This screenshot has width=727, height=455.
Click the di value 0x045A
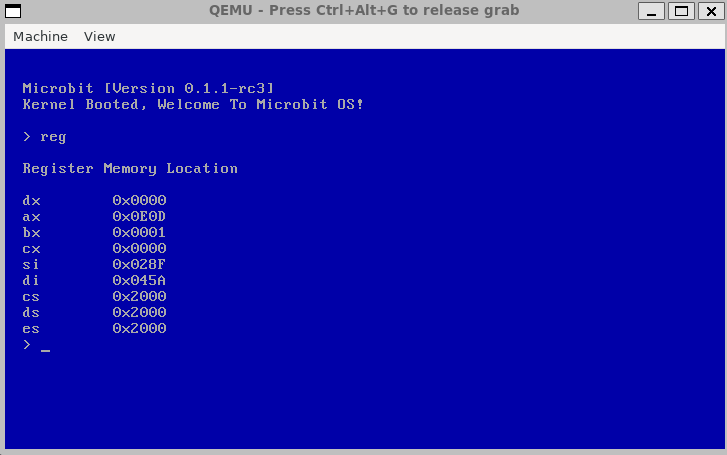click(x=139, y=281)
